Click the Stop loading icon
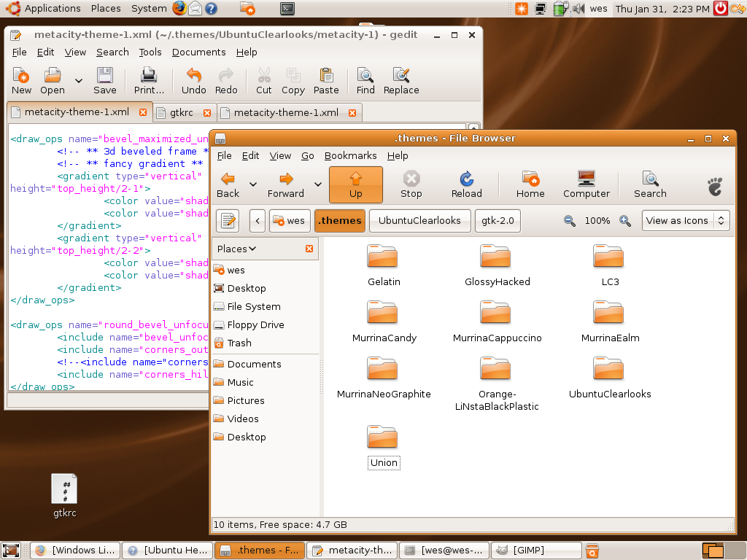The height and width of the screenshot is (560, 747). click(x=411, y=185)
